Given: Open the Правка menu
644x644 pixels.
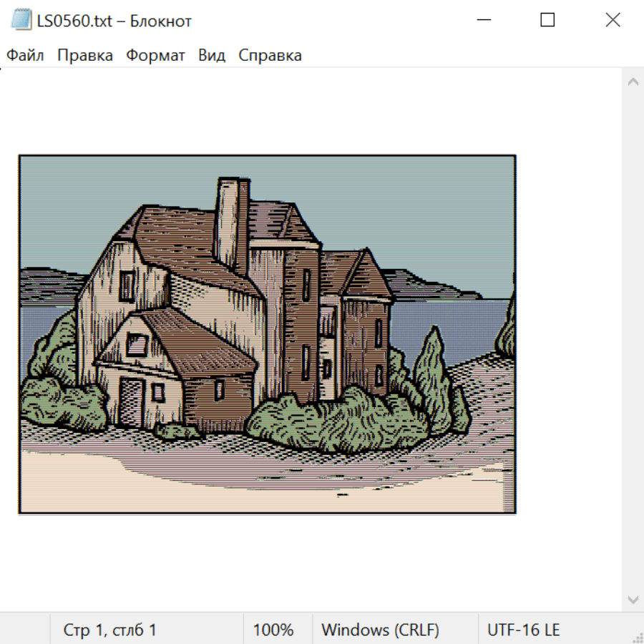Looking at the screenshot, I should (84, 56).
